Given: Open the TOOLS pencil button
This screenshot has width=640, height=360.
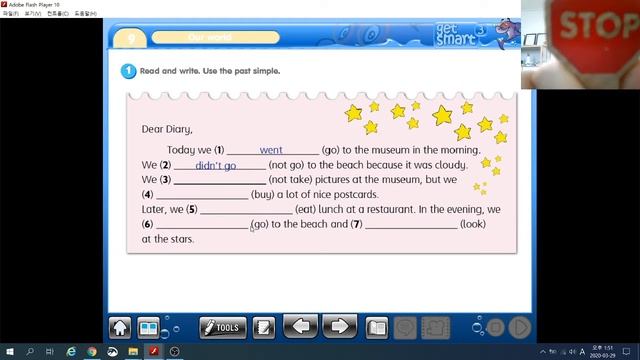Looking at the screenshot, I should (x=223, y=327).
